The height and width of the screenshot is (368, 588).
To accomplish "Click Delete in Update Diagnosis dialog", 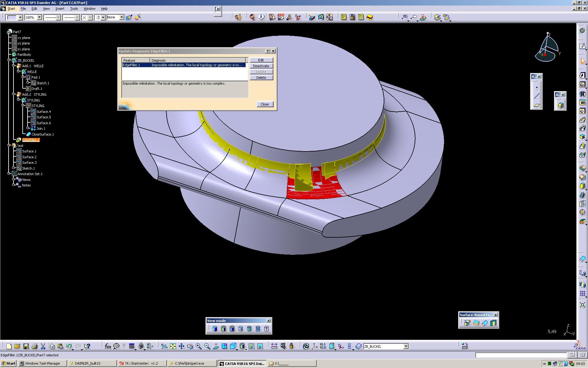I will point(261,78).
